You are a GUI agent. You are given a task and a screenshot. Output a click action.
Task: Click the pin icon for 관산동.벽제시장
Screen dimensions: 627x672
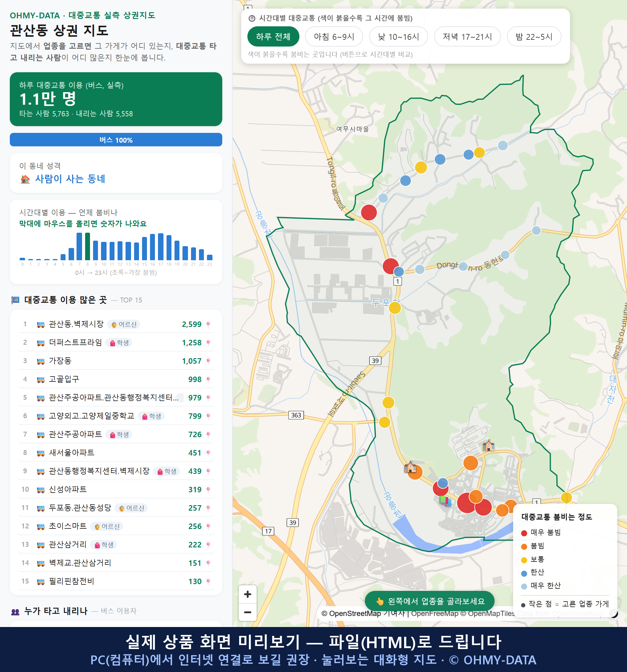(208, 324)
